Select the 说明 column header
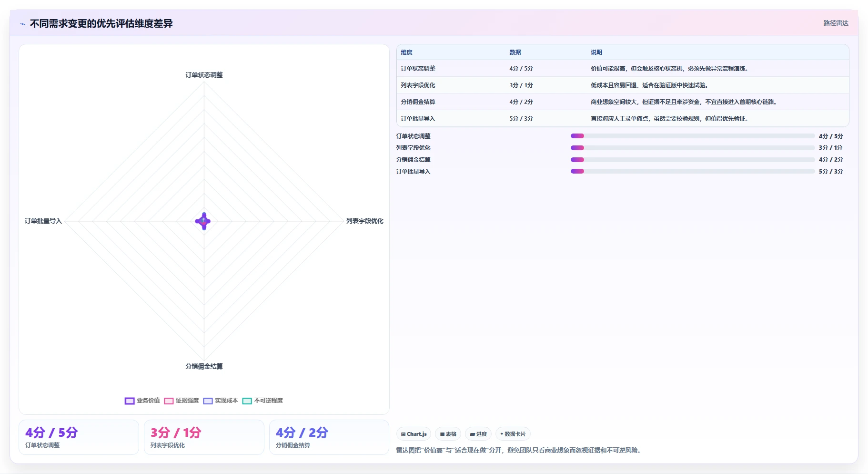The image size is (868, 474). point(596,52)
